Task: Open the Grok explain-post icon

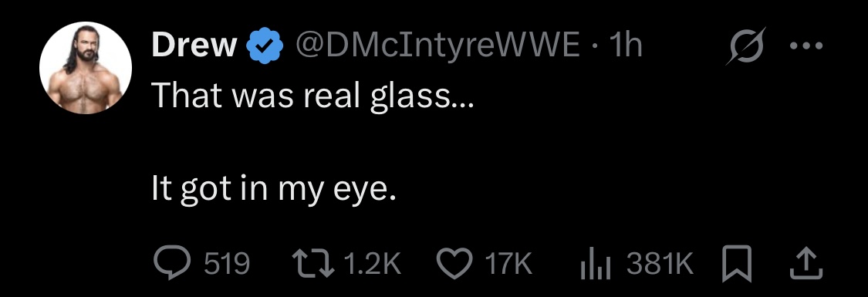Action: coord(745,46)
